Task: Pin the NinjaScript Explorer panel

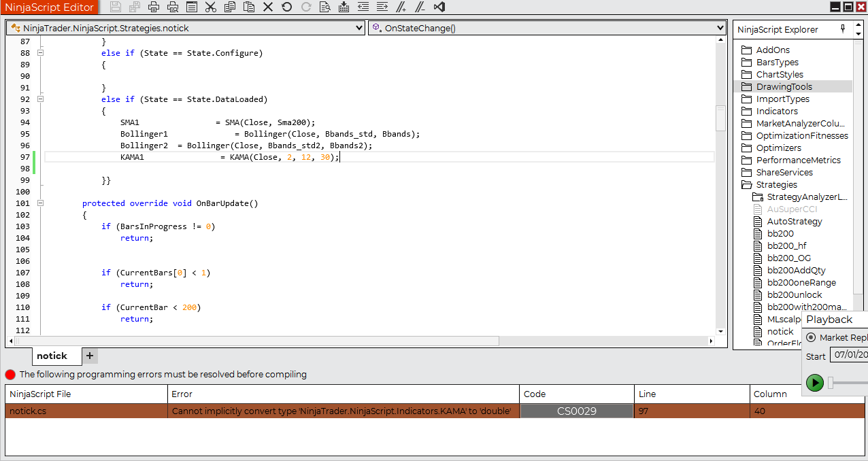Action: coord(843,29)
